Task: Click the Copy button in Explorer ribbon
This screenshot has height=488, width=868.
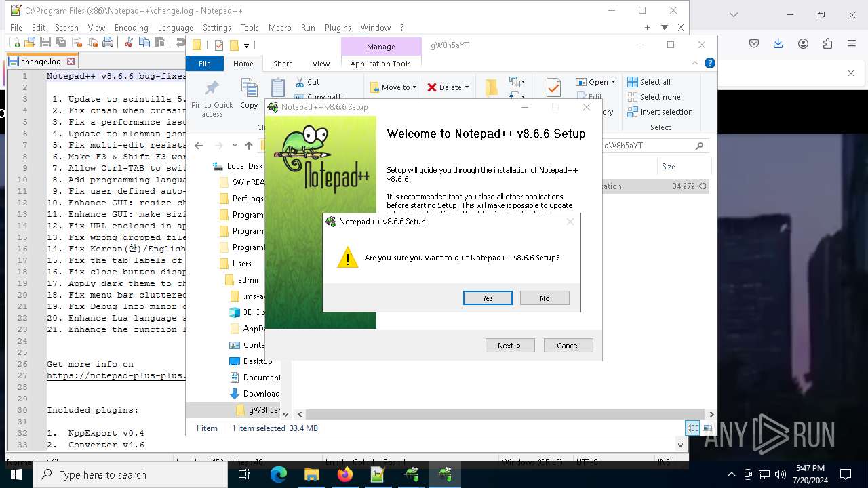Action: [x=249, y=95]
